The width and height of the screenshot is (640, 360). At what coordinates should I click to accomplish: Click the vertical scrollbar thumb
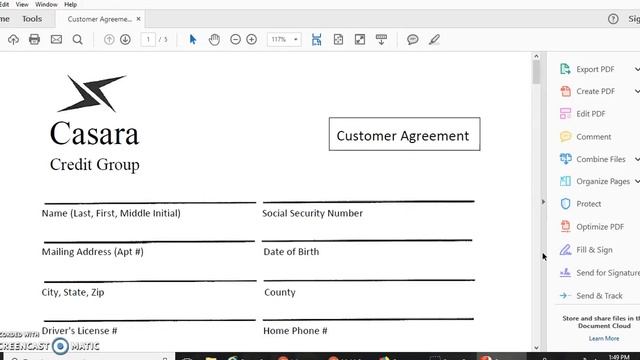[536, 72]
